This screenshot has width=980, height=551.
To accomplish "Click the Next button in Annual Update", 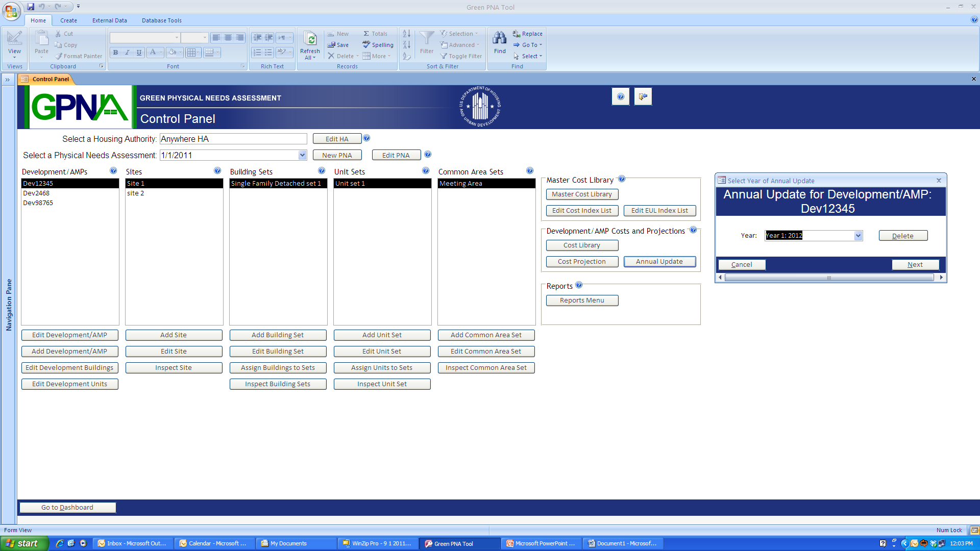I will pyautogui.click(x=915, y=265).
